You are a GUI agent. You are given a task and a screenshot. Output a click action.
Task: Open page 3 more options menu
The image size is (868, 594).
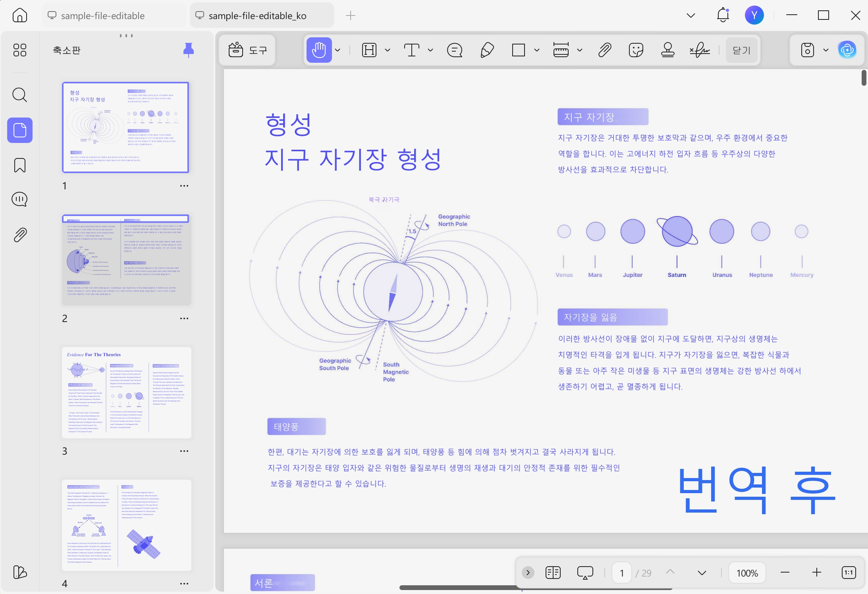click(x=184, y=451)
